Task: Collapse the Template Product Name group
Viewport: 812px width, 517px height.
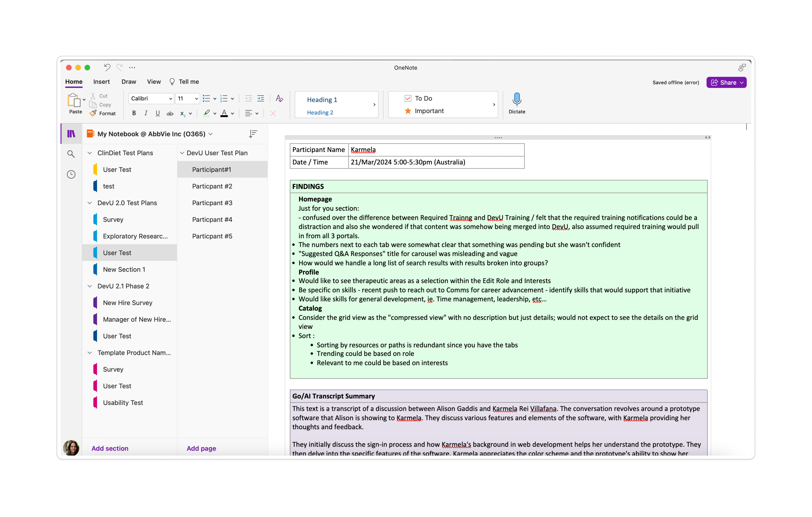Action: [x=90, y=353]
